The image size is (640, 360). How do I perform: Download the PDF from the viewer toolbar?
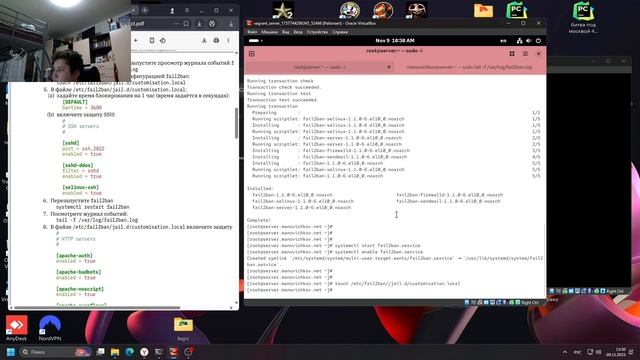pos(204,40)
